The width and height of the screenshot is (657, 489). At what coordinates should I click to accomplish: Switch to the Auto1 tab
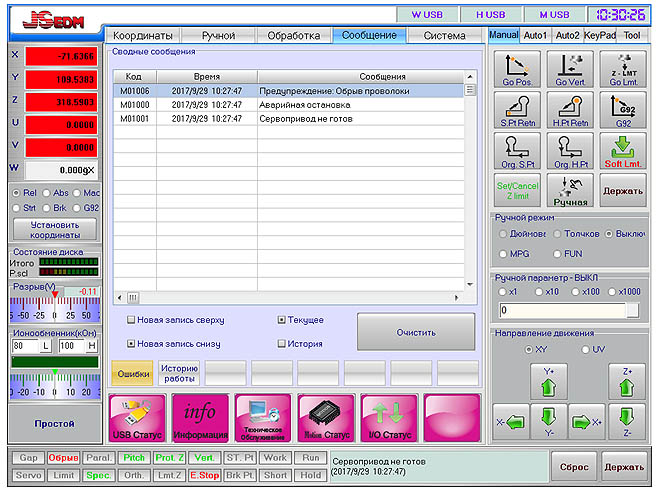click(535, 36)
